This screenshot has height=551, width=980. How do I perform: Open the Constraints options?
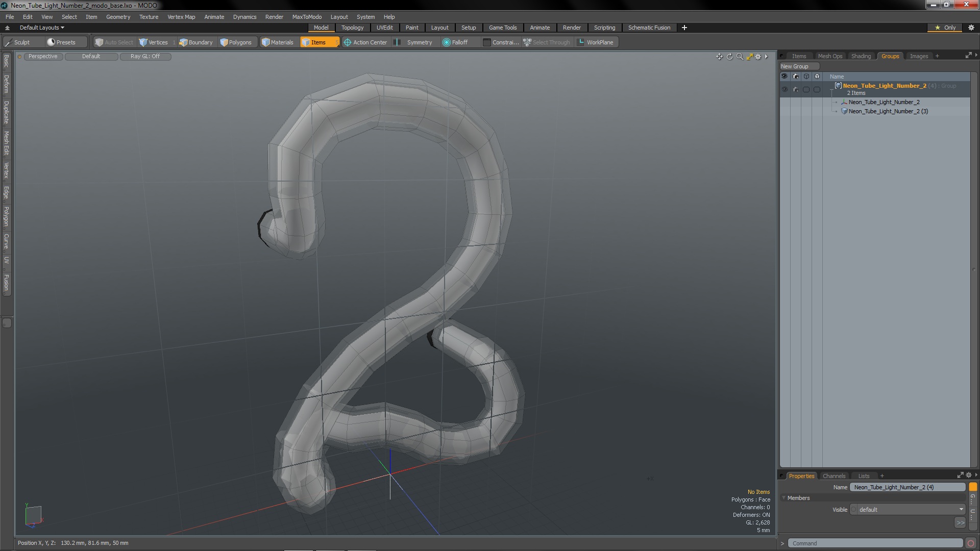click(501, 42)
